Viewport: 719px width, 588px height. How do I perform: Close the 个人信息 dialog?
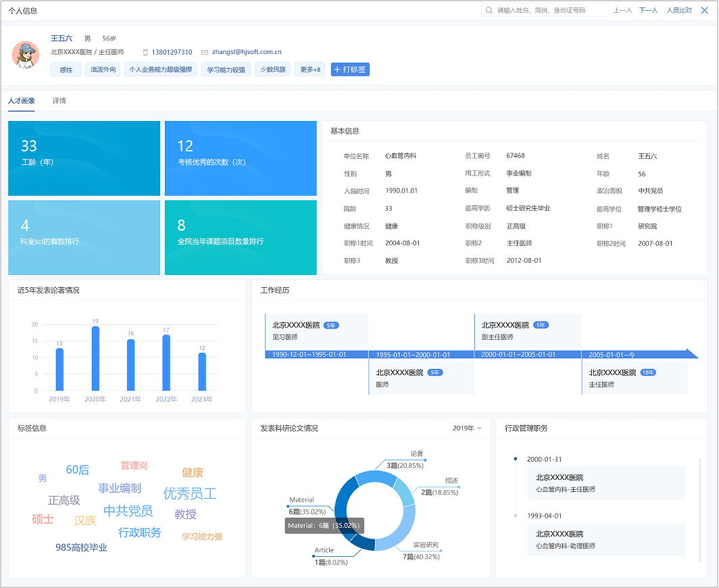coord(704,10)
